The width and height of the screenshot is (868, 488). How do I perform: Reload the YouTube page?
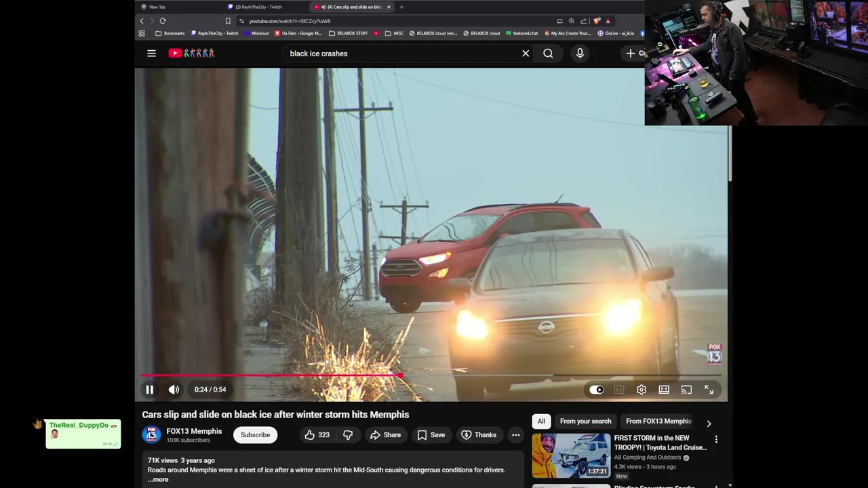(x=163, y=21)
